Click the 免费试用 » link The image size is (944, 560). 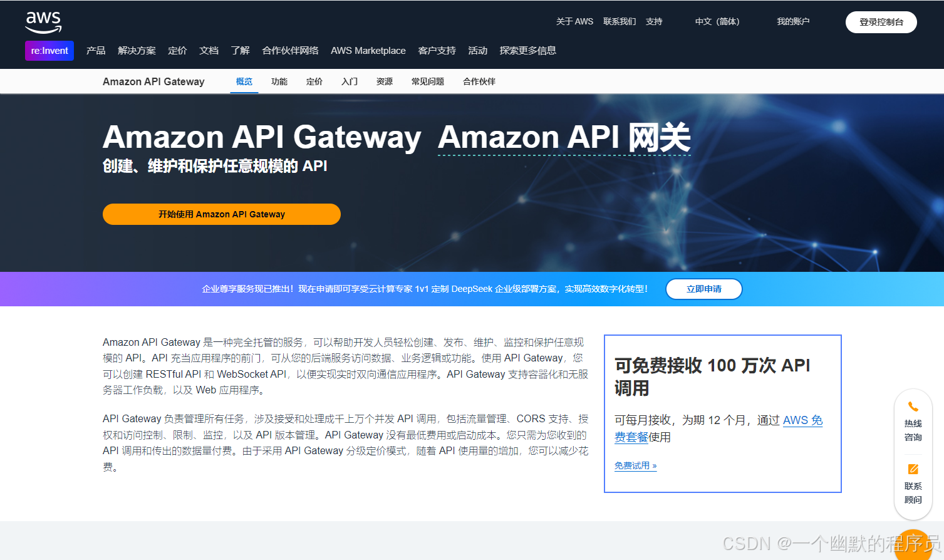coord(636,466)
